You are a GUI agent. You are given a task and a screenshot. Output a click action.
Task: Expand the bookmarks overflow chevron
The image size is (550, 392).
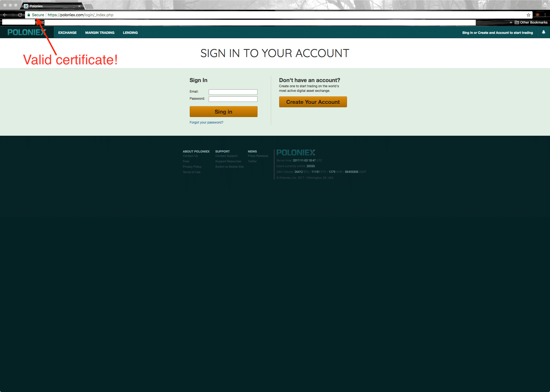click(511, 22)
